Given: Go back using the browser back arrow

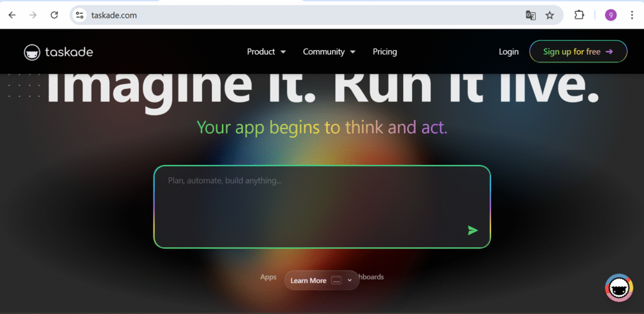Looking at the screenshot, I should click(x=12, y=15).
